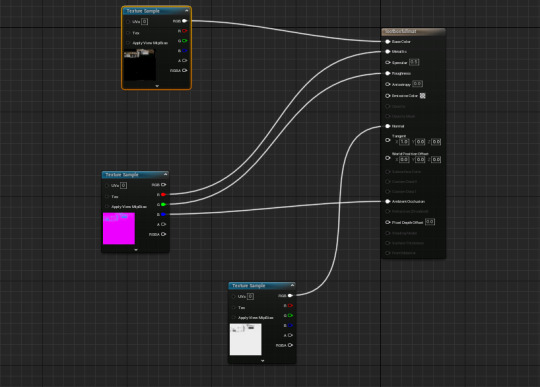Image resolution: width=540 pixels, height=387 pixels.
Task: Click RGBA output pin of white-preview Texture Sample
Action: click(x=290, y=345)
